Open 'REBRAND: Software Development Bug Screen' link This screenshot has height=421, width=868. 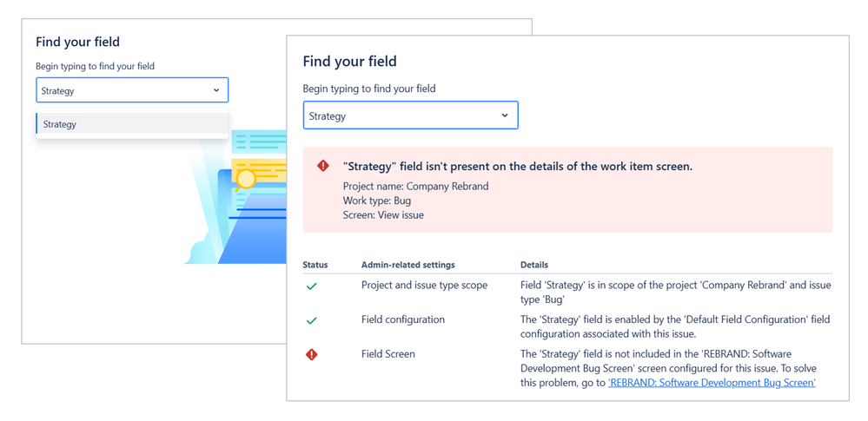point(712,382)
